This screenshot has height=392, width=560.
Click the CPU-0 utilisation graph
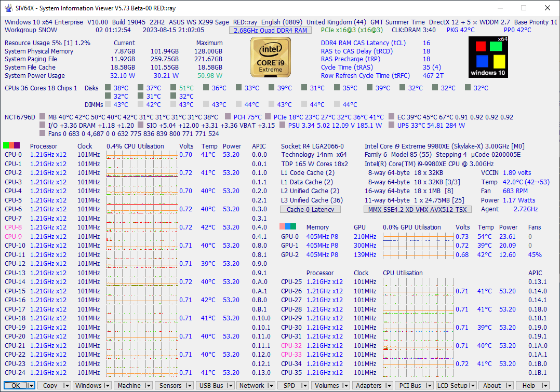coord(141,155)
